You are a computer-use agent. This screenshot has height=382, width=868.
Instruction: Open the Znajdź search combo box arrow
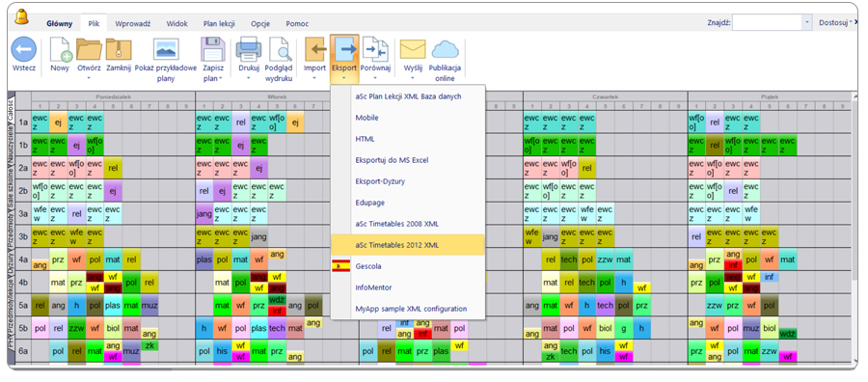pos(807,23)
